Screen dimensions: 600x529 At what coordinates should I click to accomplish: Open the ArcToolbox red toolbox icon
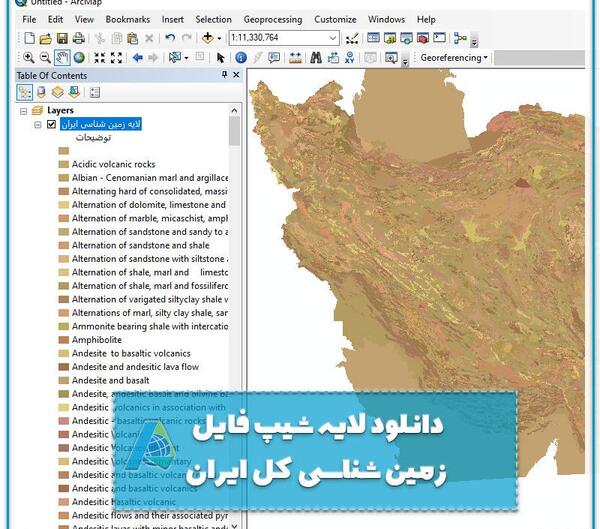click(422, 38)
